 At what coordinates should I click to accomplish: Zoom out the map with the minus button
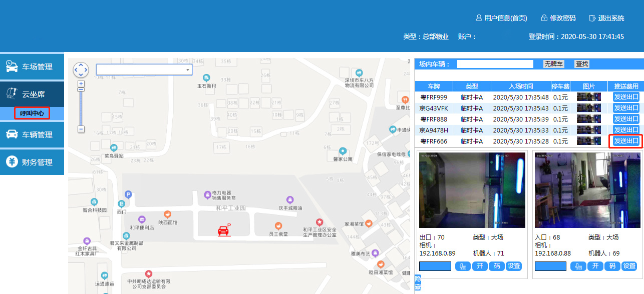[81, 129]
